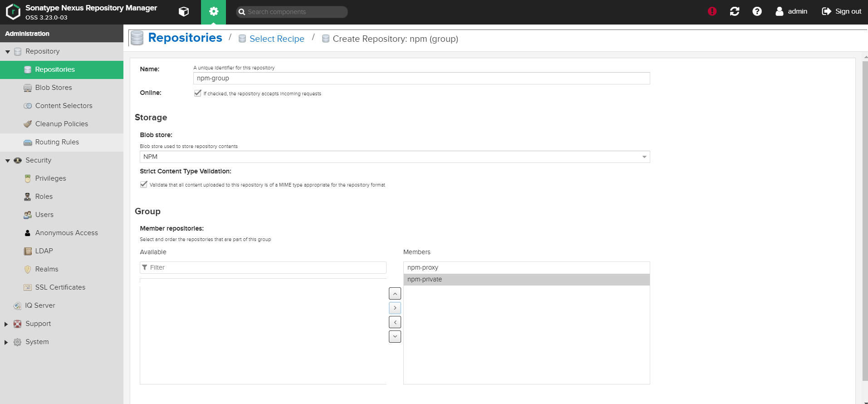This screenshot has width=868, height=404.
Task: Move selected member down with arrow
Action: tap(395, 337)
